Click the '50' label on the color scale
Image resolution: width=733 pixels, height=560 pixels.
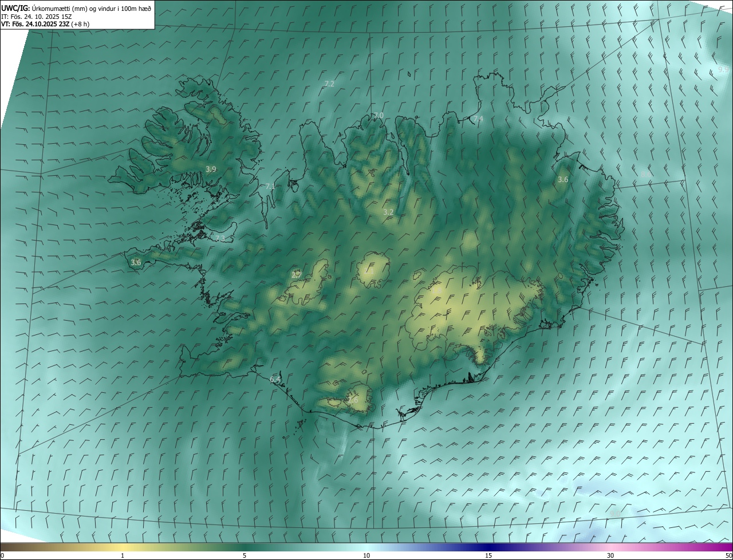point(728,556)
